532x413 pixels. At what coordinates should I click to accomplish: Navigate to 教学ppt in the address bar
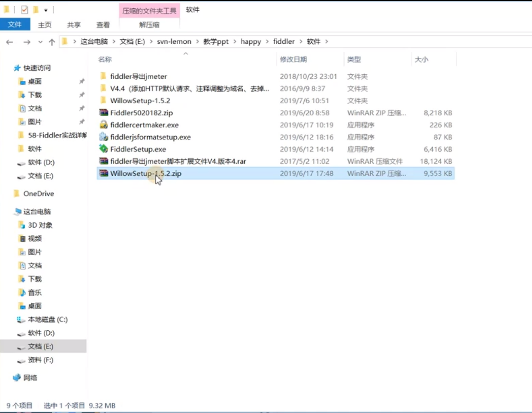(216, 42)
